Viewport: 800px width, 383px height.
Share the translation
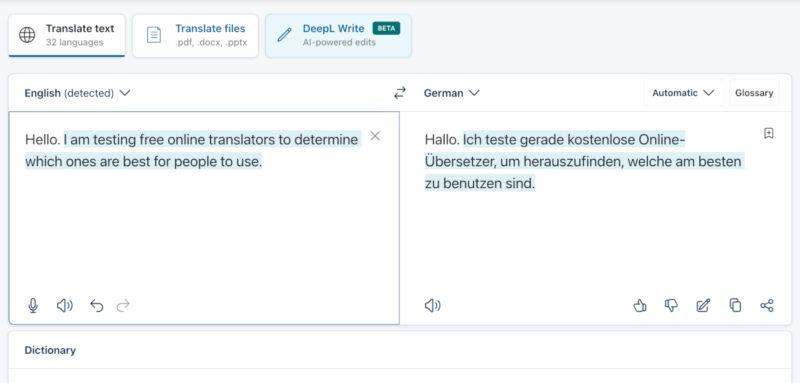(x=767, y=305)
